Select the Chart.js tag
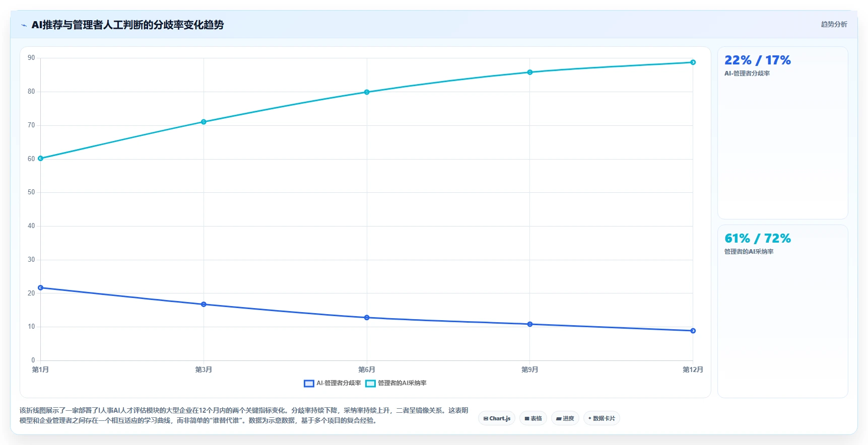The width and height of the screenshot is (868, 445). (x=497, y=418)
